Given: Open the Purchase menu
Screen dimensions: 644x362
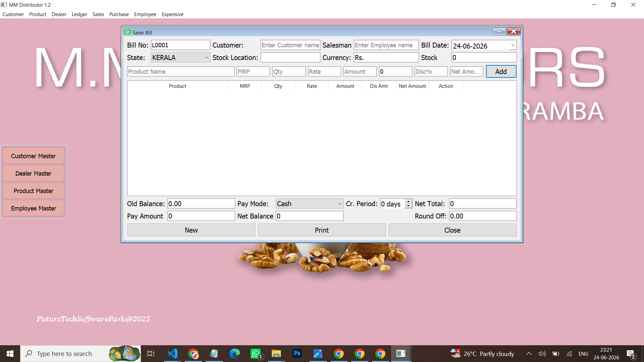Looking at the screenshot, I should coord(119,14).
